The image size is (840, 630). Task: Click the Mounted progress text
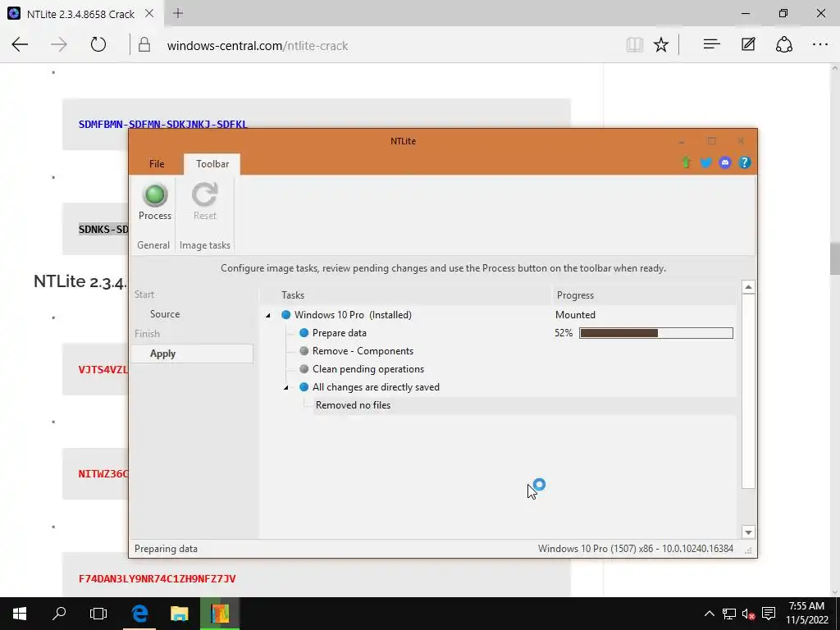575,315
